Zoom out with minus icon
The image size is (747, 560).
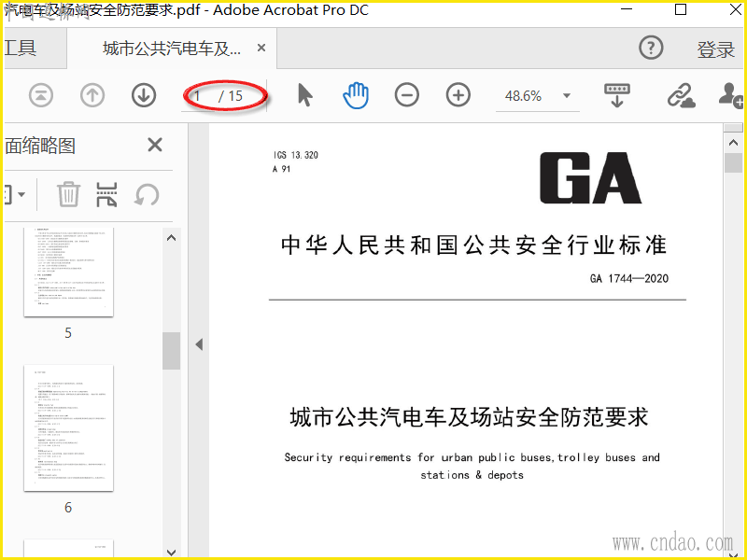(407, 95)
